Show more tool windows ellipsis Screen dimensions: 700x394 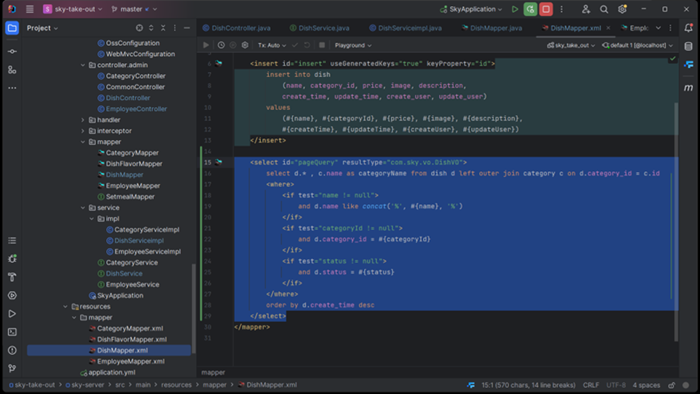[12, 88]
